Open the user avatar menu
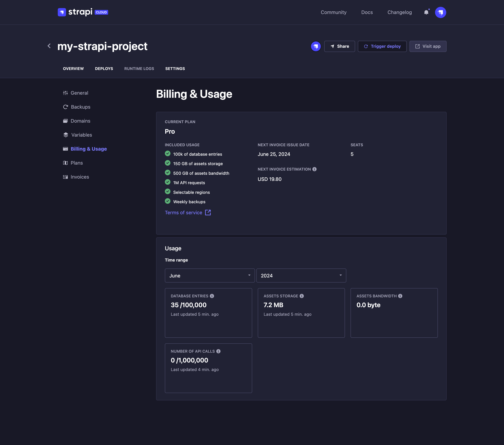 [x=441, y=12]
